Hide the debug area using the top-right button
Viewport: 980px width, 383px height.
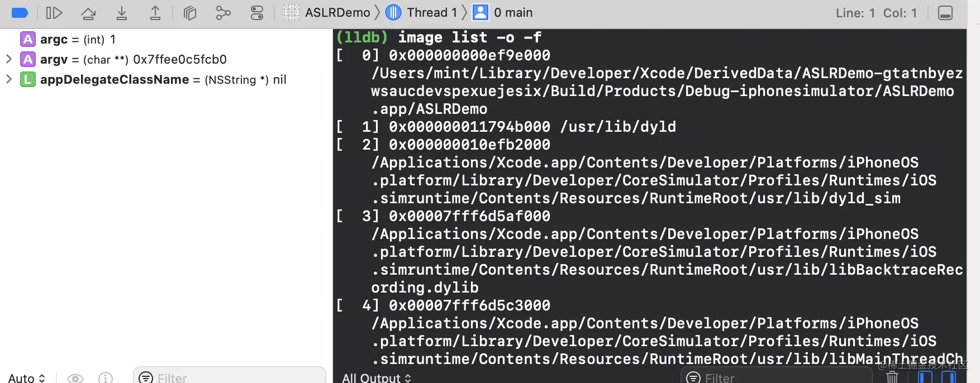[945, 13]
